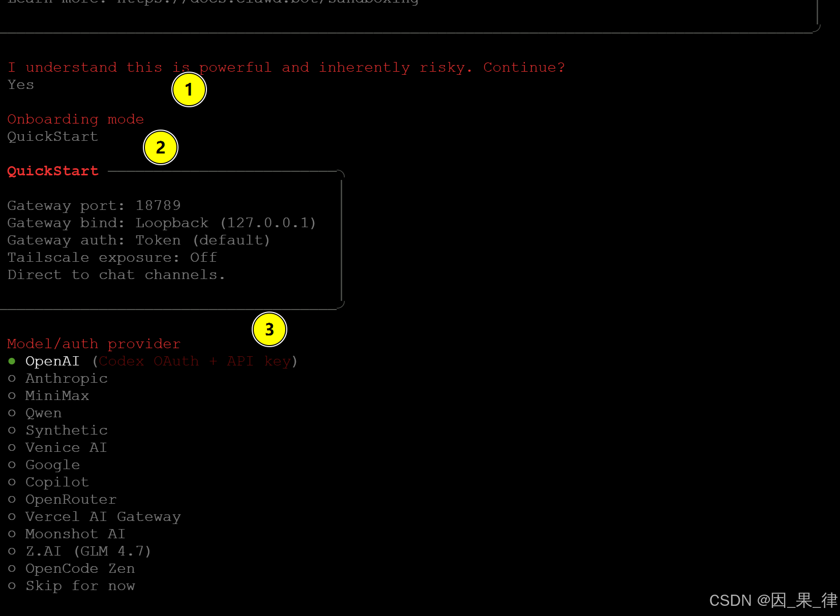Viewport: 840px width, 616px height.
Task: Click the 'I understand this is powerful' prompt
Action: (x=286, y=68)
